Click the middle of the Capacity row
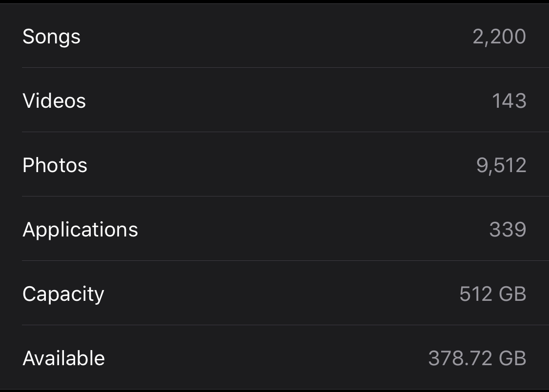The image size is (549, 392). [x=274, y=293]
